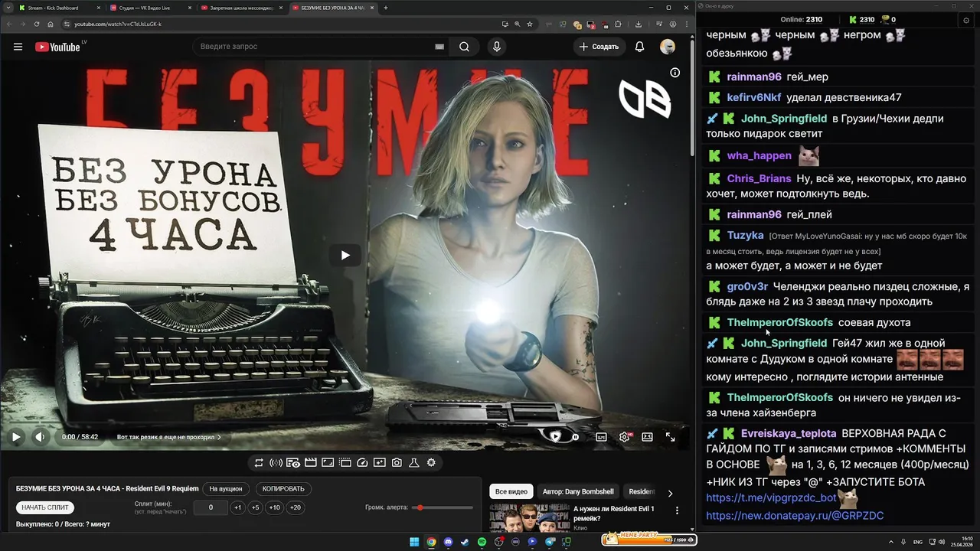The width and height of the screenshot is (980, 551).
Task: Take screenshot with camera icon
Action: point(397,462)
